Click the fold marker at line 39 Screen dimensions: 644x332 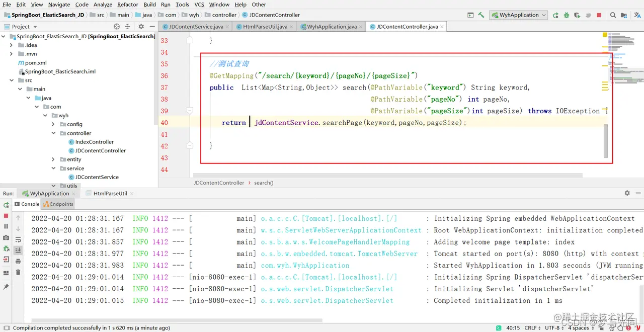coord(190,111)
